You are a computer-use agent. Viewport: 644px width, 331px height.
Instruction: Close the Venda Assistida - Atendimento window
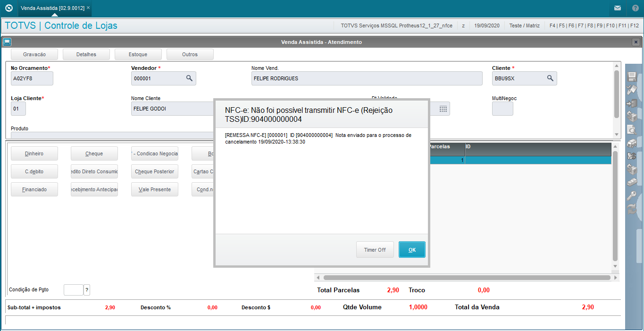click(x=636, y=42)
